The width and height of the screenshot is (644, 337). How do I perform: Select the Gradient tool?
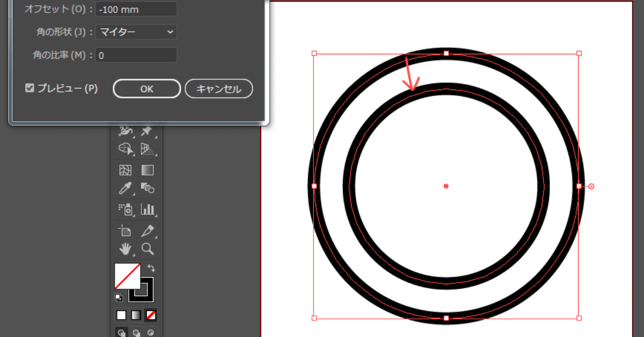pyautogui.click(x=147, y=170)
